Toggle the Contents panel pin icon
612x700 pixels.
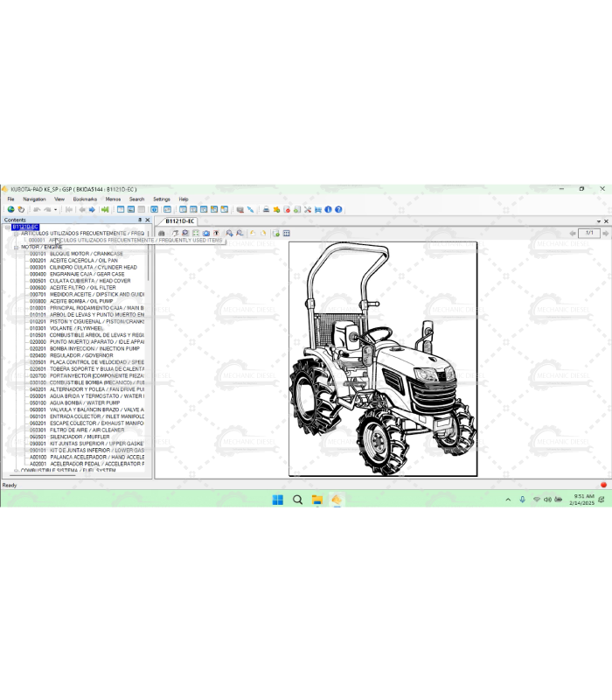click(139, 220)
